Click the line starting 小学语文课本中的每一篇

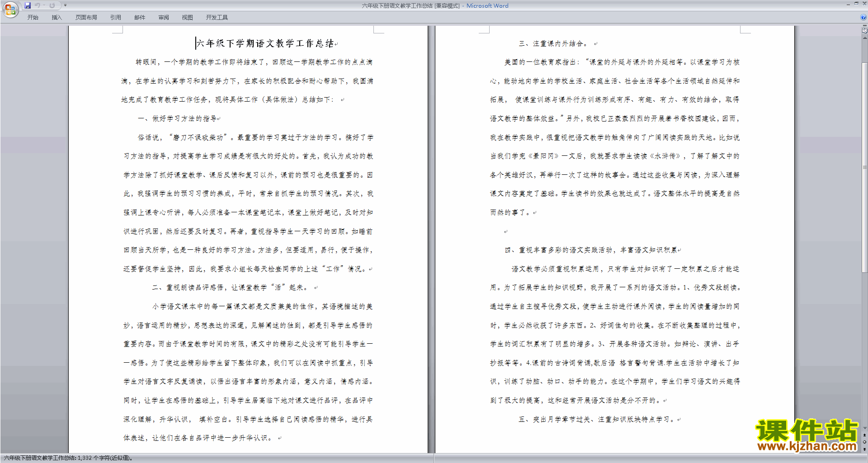click(263, 306)
